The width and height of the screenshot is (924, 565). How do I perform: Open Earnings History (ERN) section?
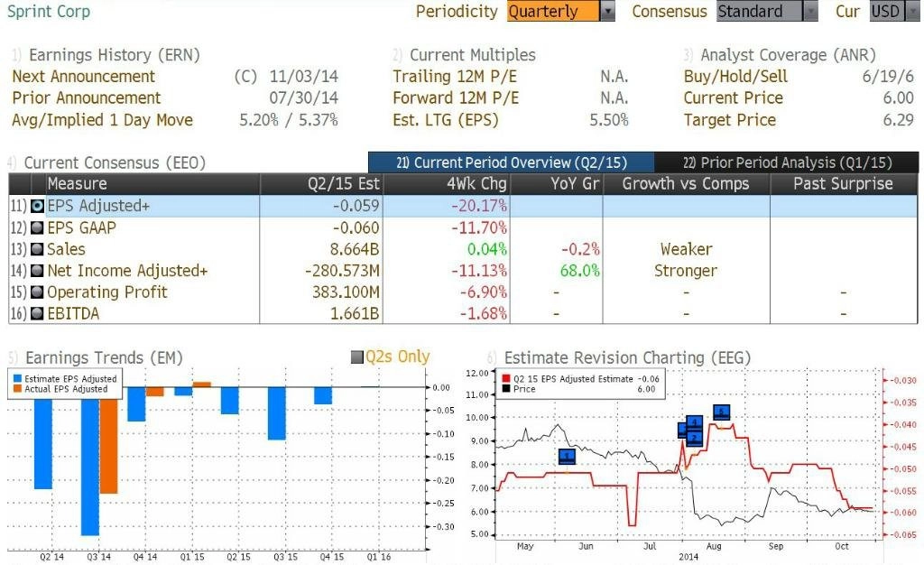coord(115,55)
